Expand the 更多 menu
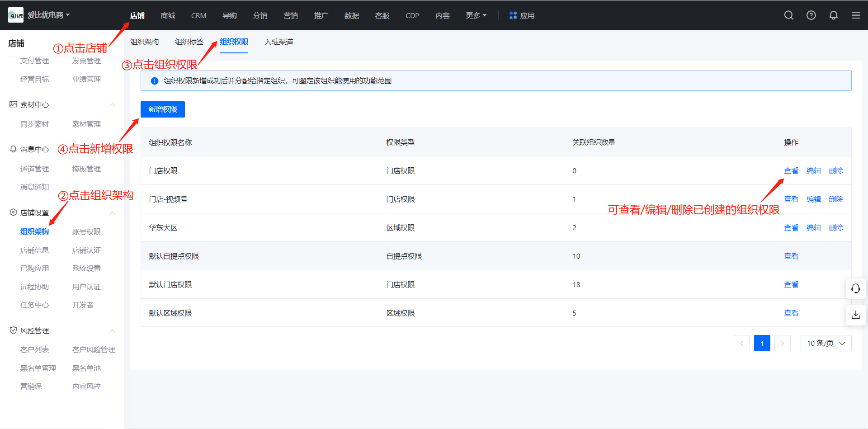The width and height of the screenshot is (868, 429). click(x=476, y=15)
